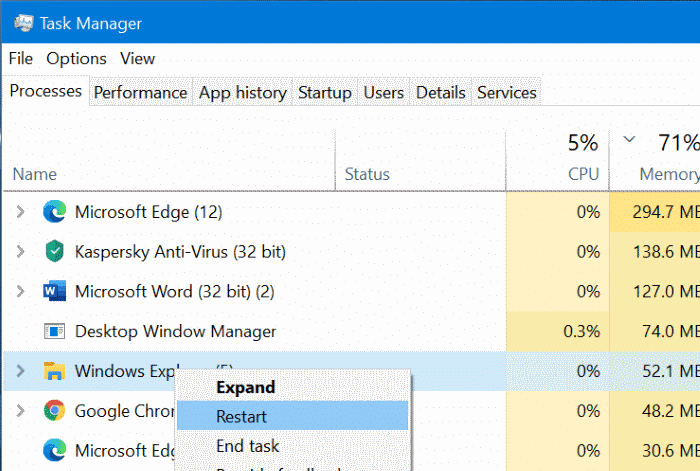Expand the Microsoft Edge (12) process group
This screenshot has width=700, height=471.
pyautogui.click(x=20, y=212)
